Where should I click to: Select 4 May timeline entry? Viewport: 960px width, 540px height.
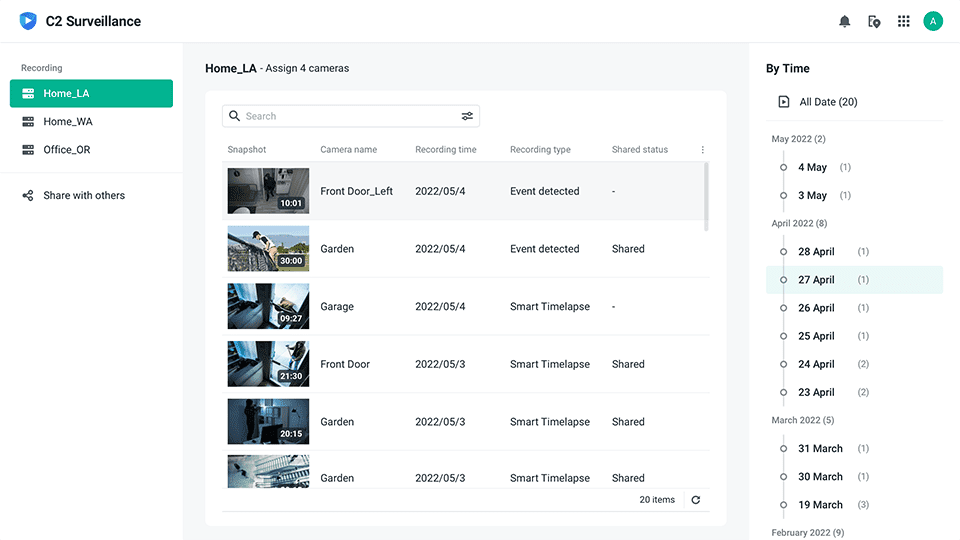click(x=812, y=168)
